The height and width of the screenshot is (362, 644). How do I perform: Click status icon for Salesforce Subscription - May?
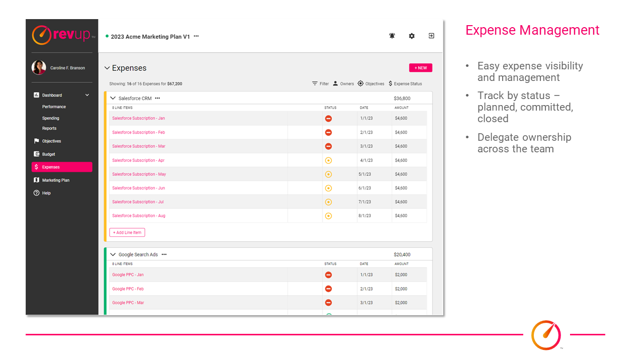tap(329, 174)
